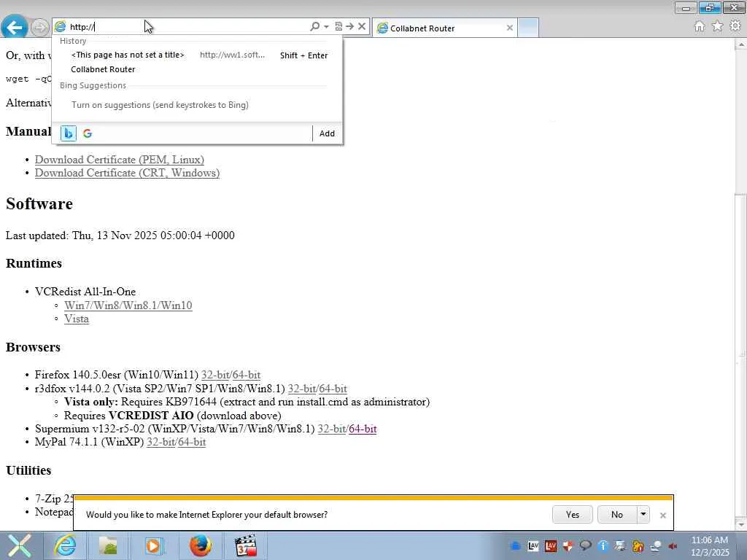This screenshot has height=560, width=747.
Task: Open the clock showing 11:06 AM
Action: tap(709, 546)
